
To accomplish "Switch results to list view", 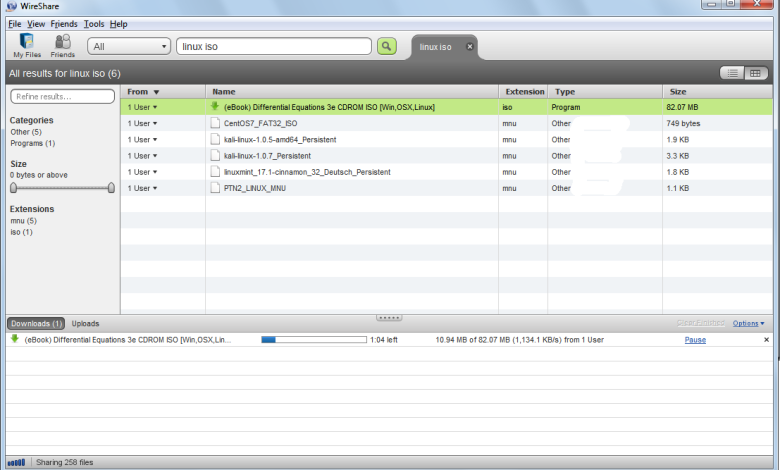I will (732, 73).
